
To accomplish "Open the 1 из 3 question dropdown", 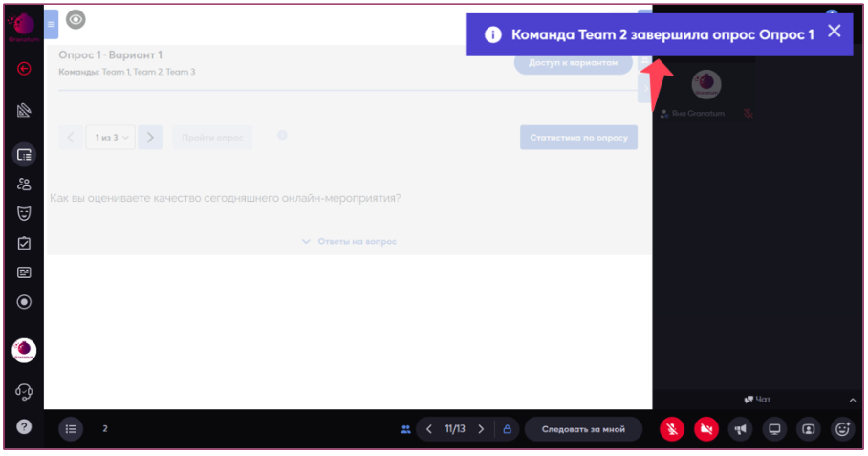I will (111, 138).
